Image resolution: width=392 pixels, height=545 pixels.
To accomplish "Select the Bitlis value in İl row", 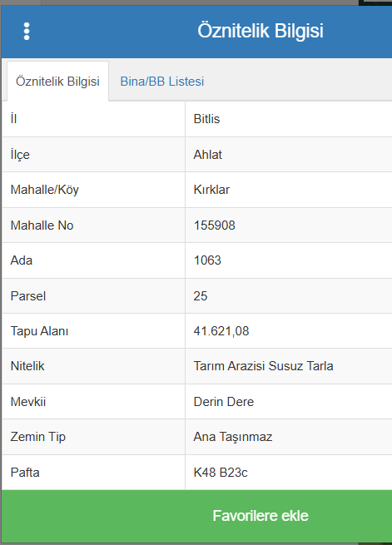I will [206, 119].
